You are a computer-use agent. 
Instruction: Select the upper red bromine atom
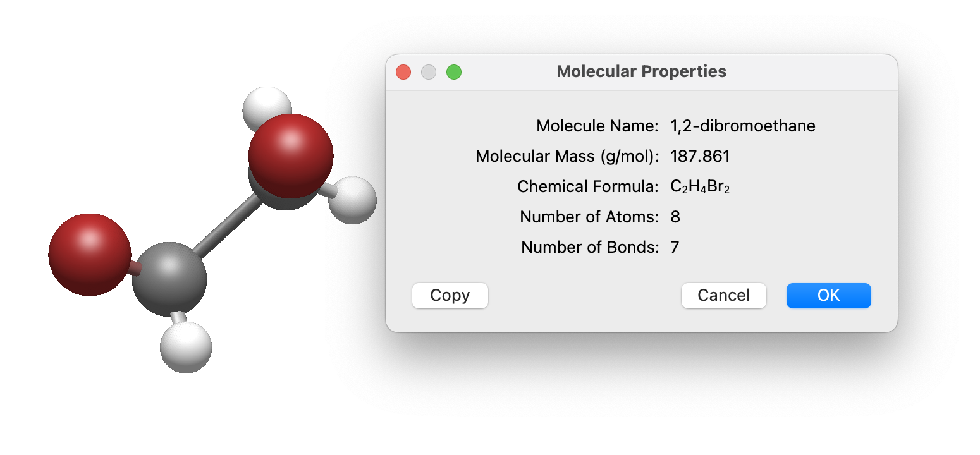point(291,155)
